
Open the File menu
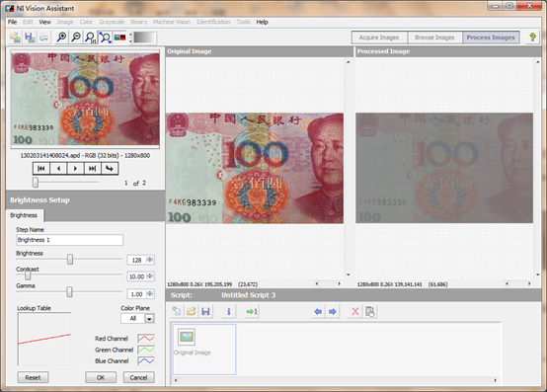(12, 22)
